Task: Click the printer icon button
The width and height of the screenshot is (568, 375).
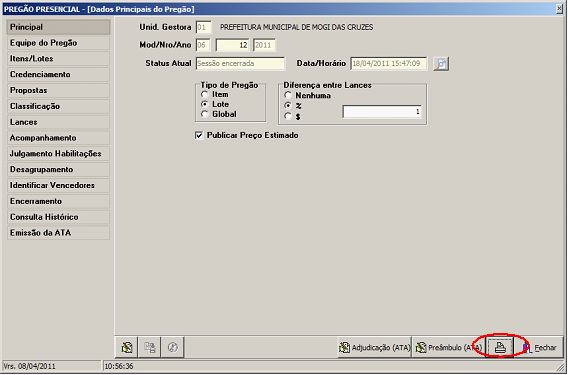Action: pyautogui.click(x=500, y=347)
